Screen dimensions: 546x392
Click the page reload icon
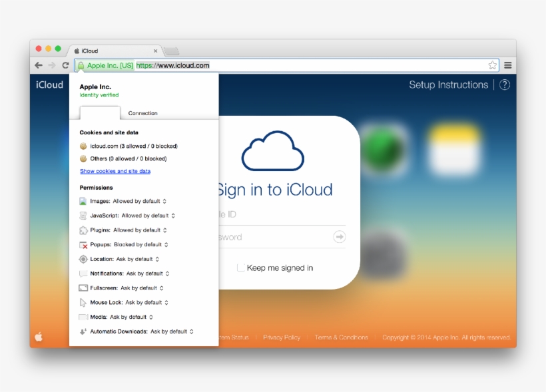[x=65, y=65]
